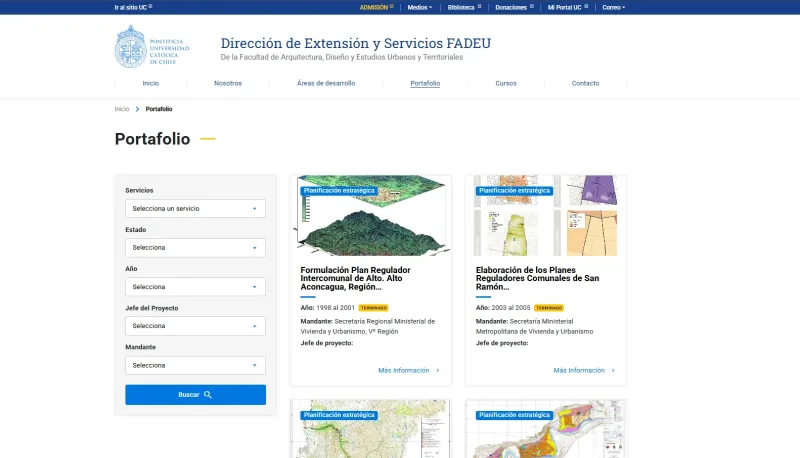Open the ADMISIÓN link
Screen dimensions: 800x458
pos(377,8)
